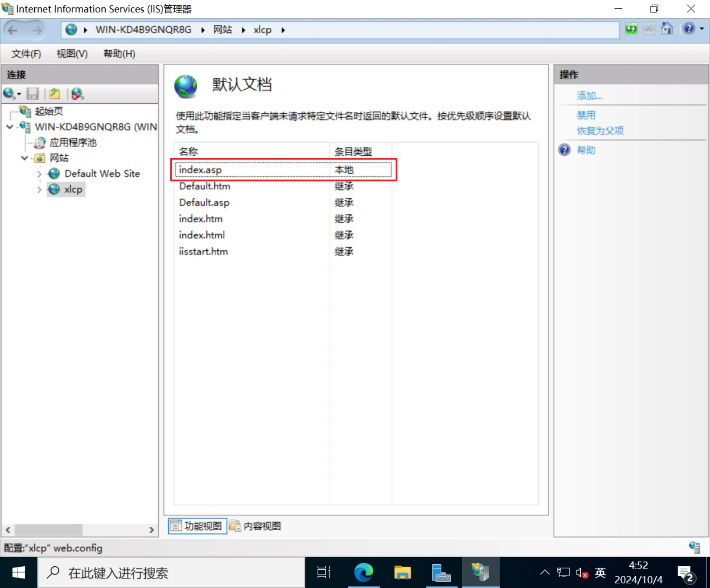Open breadcrumb arrow after WIN-KD4B9GNQR8G
Screen dimensions: 710x588
pos(203,30)
